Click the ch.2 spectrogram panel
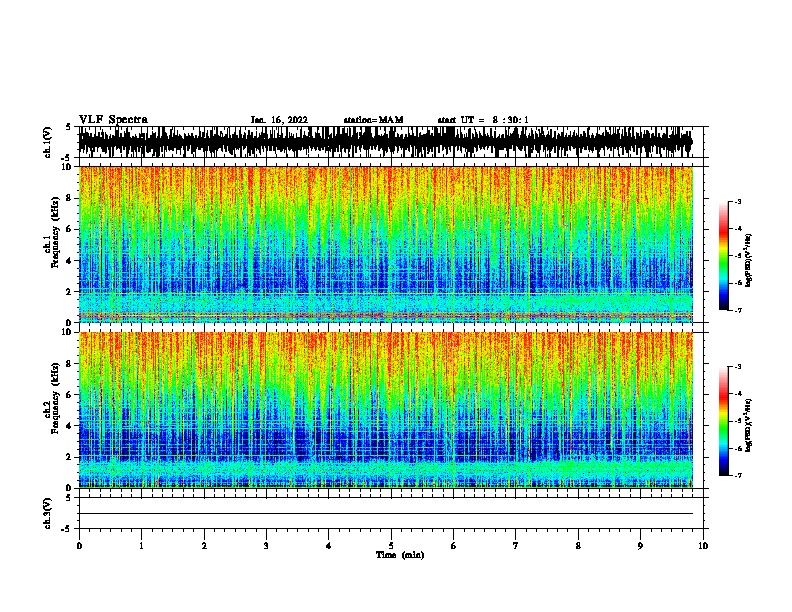This screenshot has height=612, width=792. coord(385,410)
